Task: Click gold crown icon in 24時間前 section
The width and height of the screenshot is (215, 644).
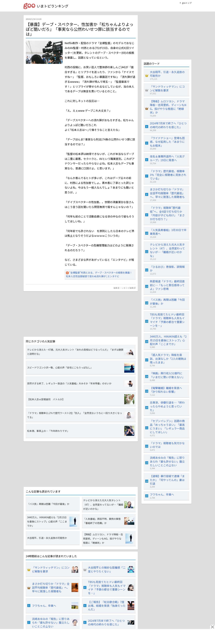Action: [29, 570]
